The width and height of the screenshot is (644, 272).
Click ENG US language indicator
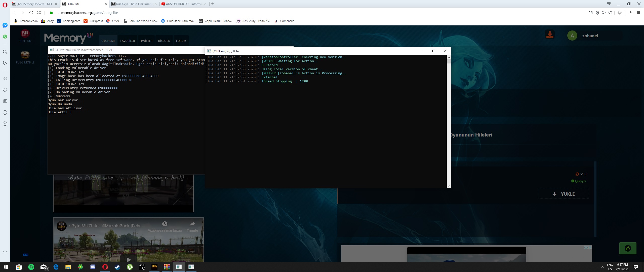click(x=610, y=267)
